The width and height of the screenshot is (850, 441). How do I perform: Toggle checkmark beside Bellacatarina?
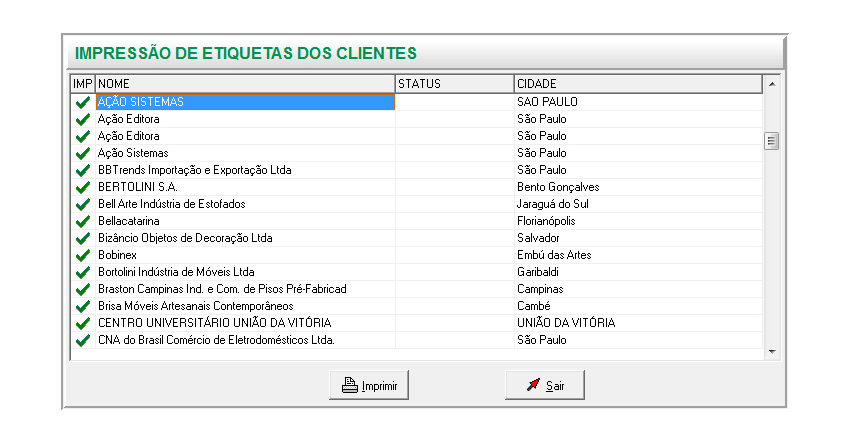(83, 222)
